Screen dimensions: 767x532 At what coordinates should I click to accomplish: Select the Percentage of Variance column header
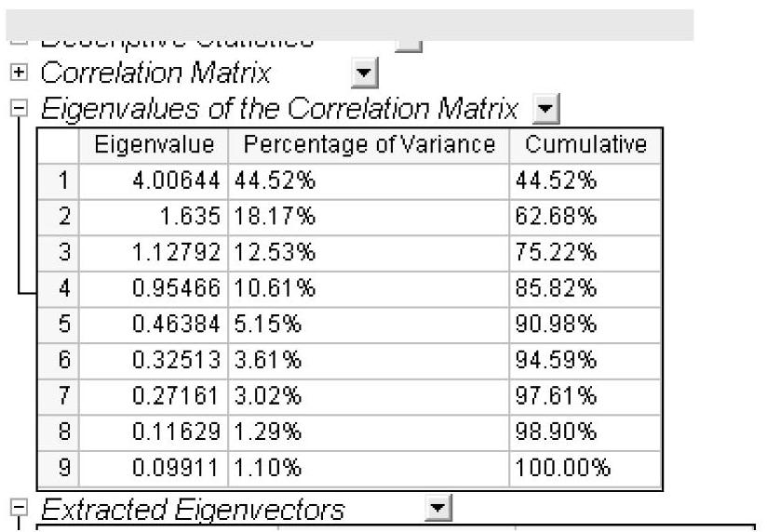[369, 145]
